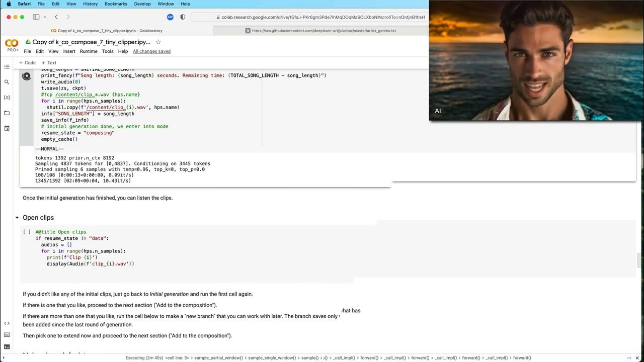Open the command palette icon in sidebar
The width and height of the screenshot is (644, 362).
click(7, 335)
